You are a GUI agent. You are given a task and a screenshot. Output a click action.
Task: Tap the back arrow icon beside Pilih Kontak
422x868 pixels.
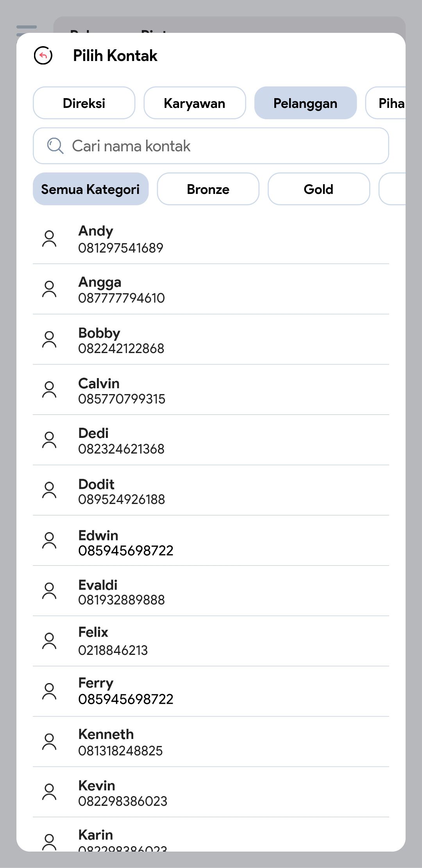pos(43,56)
